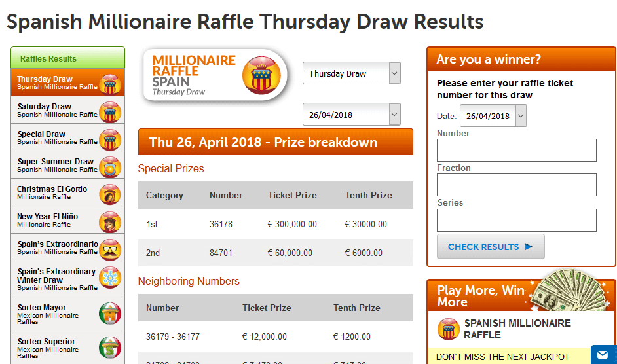Viewport: 617px width, 364px height.
Task: Click the Millionaire Raffle Spain logo emblem
Action: pyautogui.click(x=261, y=75)
